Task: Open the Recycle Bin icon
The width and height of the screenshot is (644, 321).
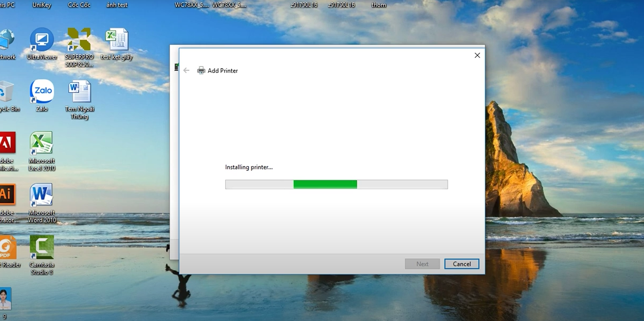Action: (6, 92)
